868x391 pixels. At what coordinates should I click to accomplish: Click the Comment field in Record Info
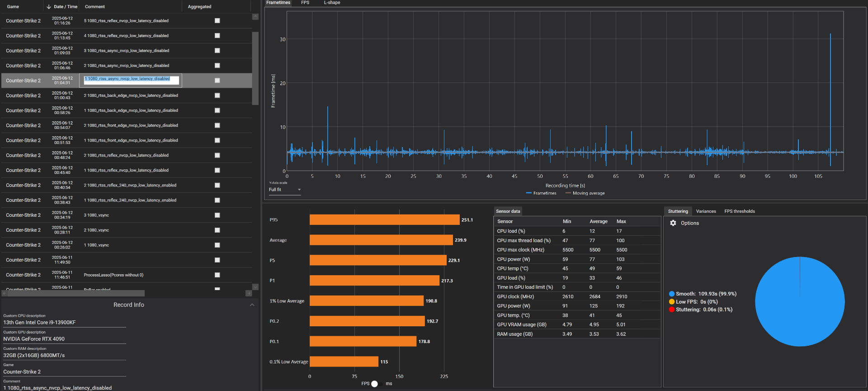click(65, 388)
